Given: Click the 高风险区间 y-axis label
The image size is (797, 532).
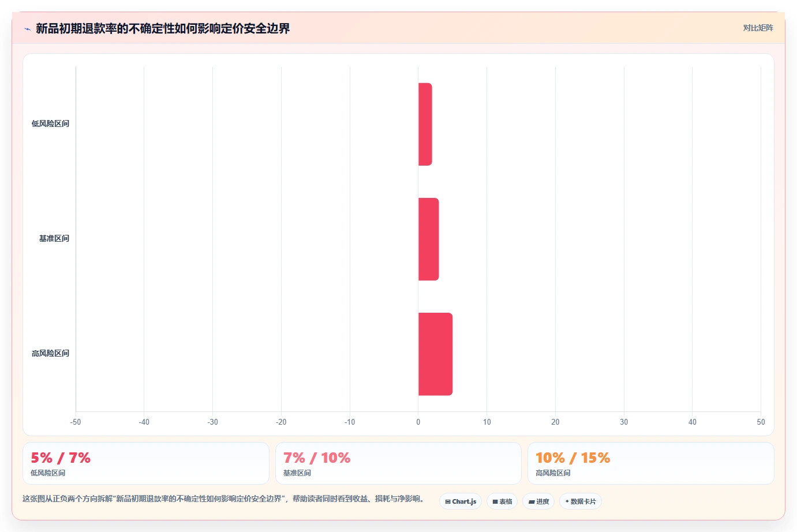Looking at the screenshot, I should (x=50, y=353).
